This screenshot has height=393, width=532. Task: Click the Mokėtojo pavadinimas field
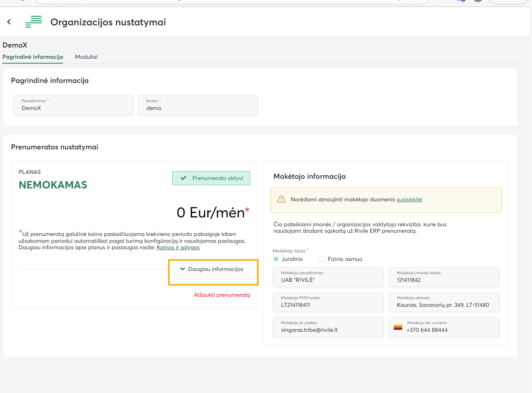tap(328, 277)
